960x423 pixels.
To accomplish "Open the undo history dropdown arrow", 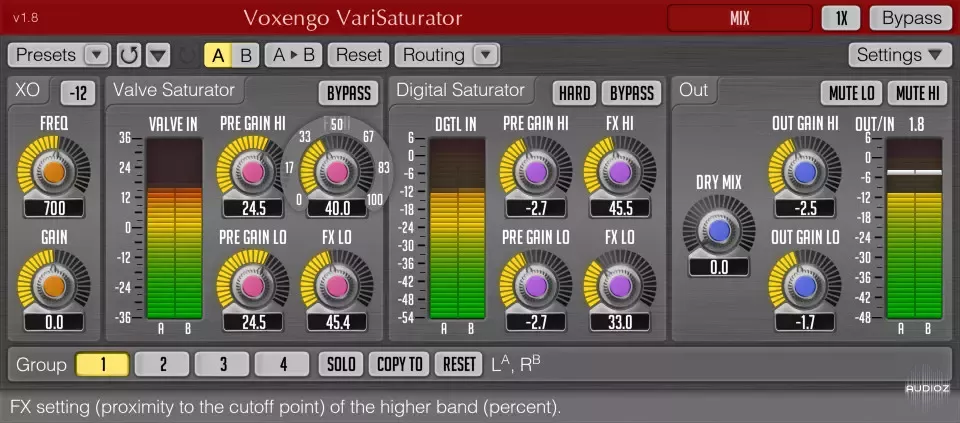I will pos(158,55).
